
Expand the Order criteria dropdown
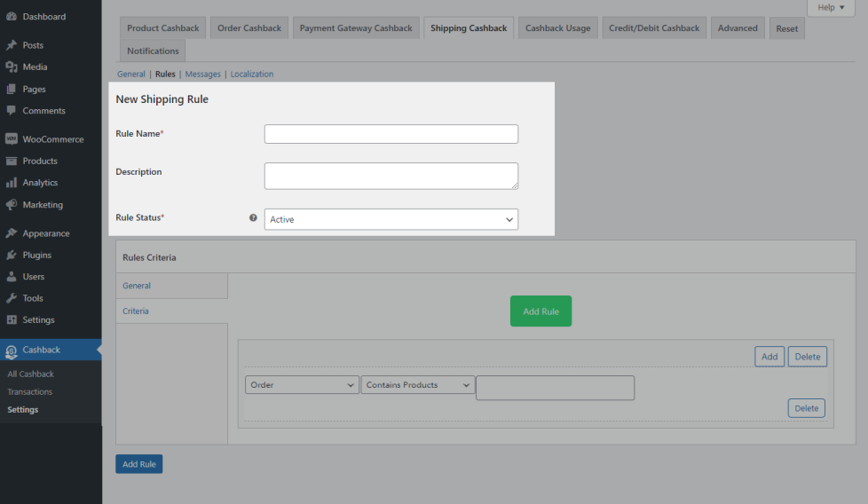click(302, 385)
